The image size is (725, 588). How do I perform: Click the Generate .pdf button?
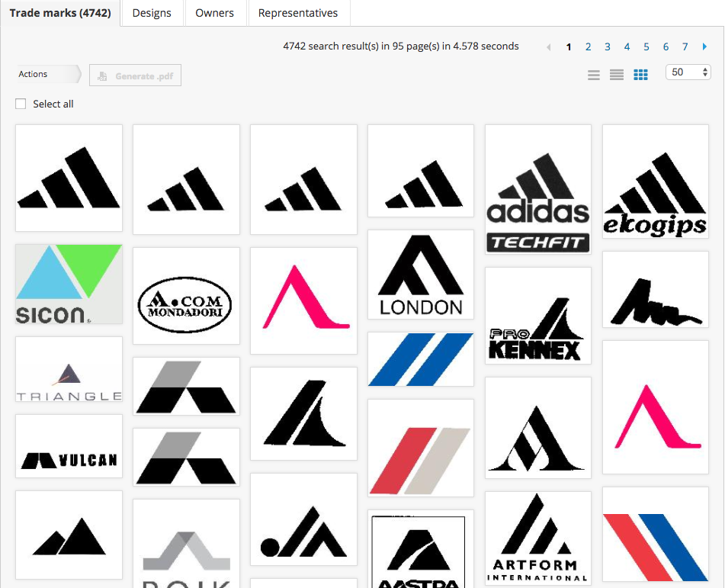(135, 76)
